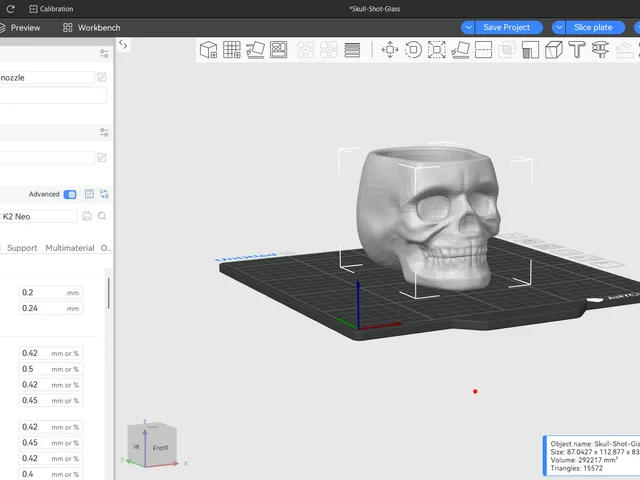Open the Calibration menu
640x480 pixels.
[x=51, y=9]
